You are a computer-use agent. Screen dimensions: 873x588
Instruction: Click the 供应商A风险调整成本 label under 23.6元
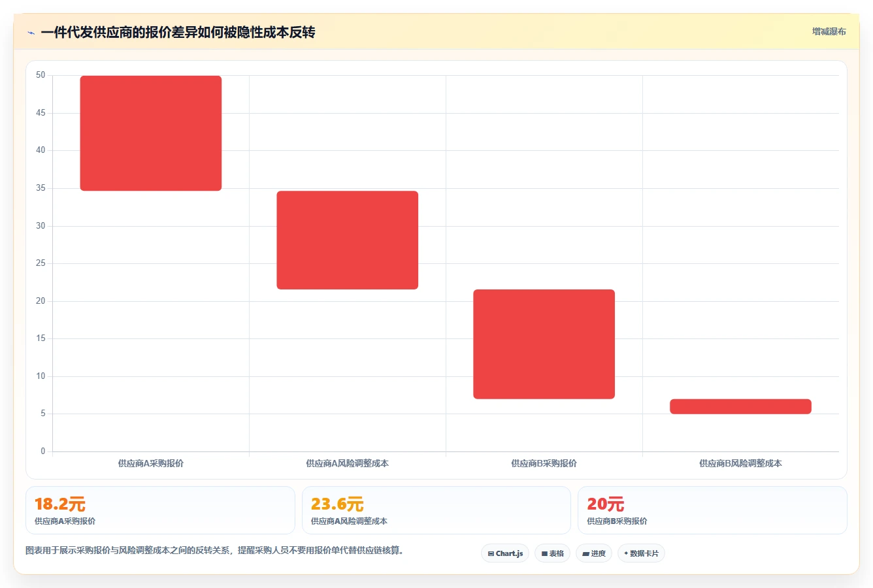349,521
